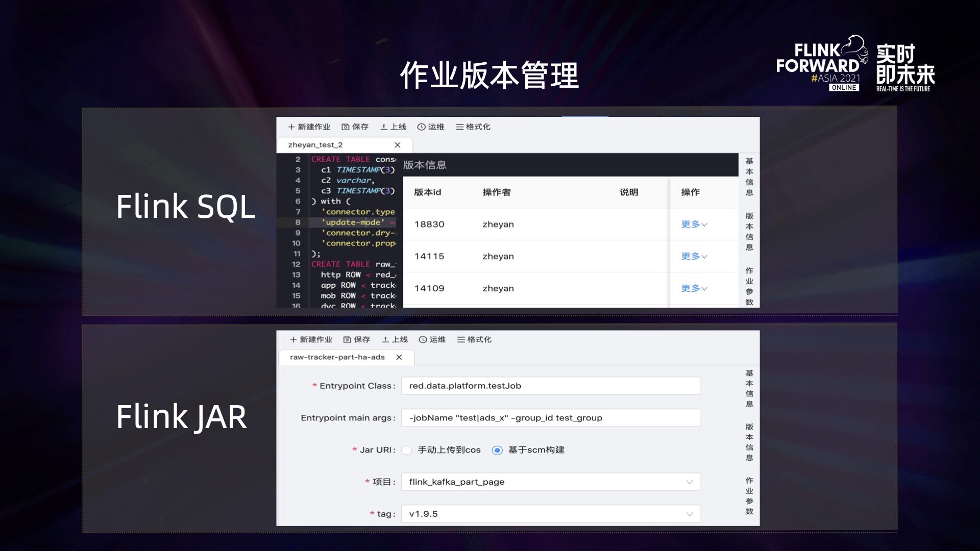Switch to the zheyan_test_2 tab
Viewport: 980px width, 551px height.
tap(315, 145)
